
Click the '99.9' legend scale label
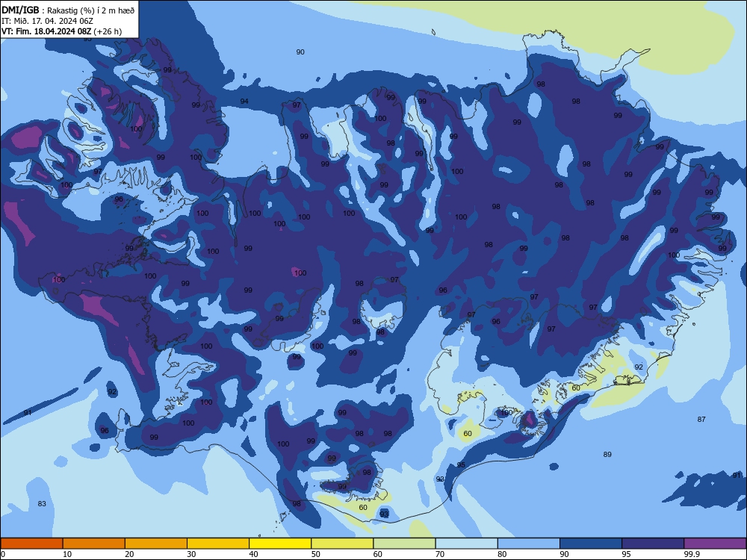pyautogui.click(x=692, y=554)
